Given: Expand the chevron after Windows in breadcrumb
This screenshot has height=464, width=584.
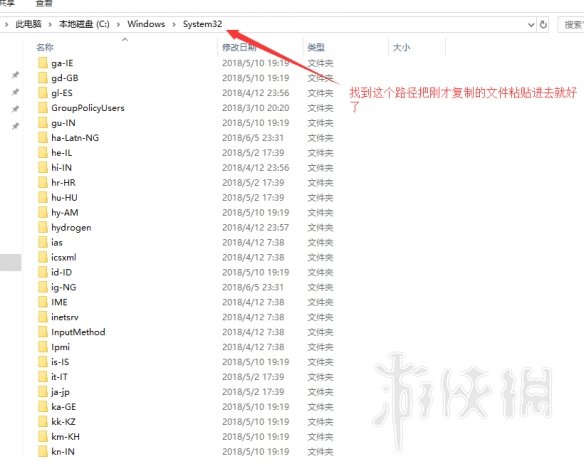Looking at the screenshot, I should pyautogui.click(x=174, y=25).
